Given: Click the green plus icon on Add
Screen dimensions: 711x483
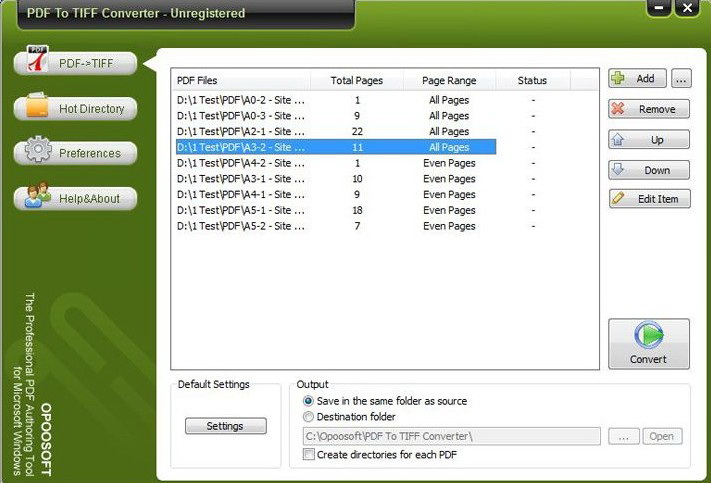Looking at the screenshot, I should (x=618, y=78).
